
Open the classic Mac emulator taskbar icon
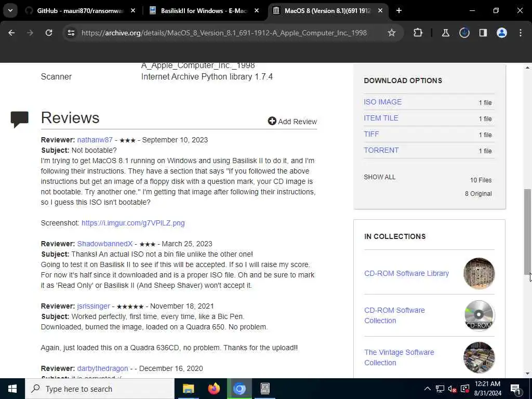tap(265, 389)
